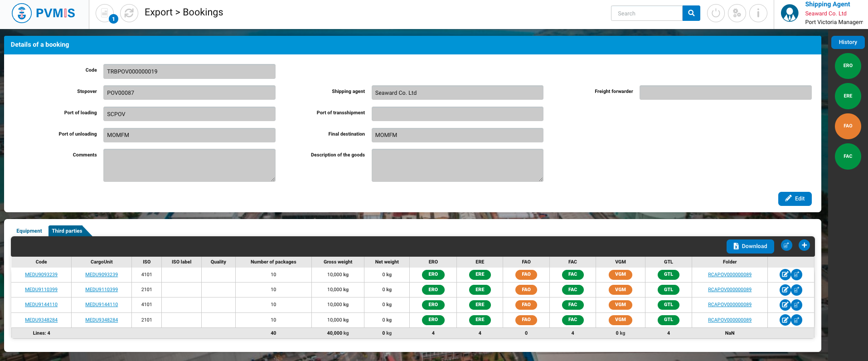This screenshot has width=868, height=361.
Task: Click the blue search magnifier button
Action: pos(691,13)
